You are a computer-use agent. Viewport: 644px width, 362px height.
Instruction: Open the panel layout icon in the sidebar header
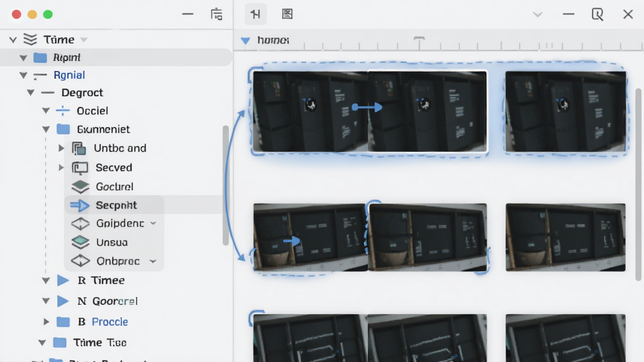pos(216,14)
